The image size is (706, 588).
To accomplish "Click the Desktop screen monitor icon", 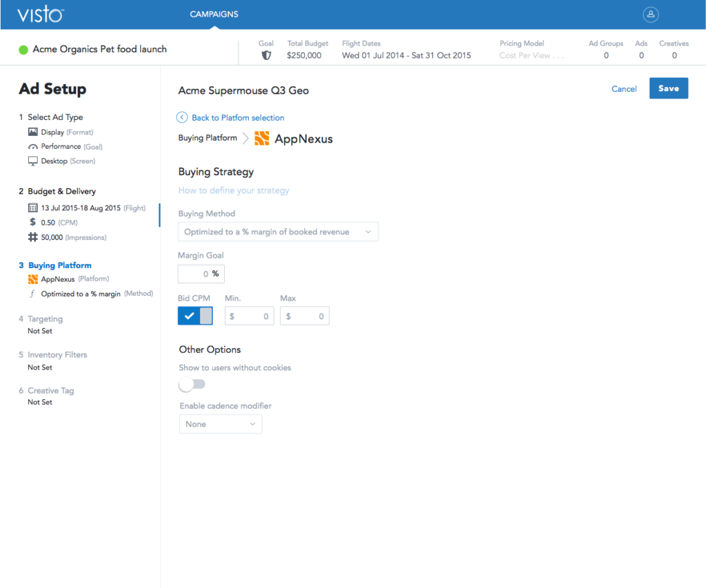I will coord(33,161).
